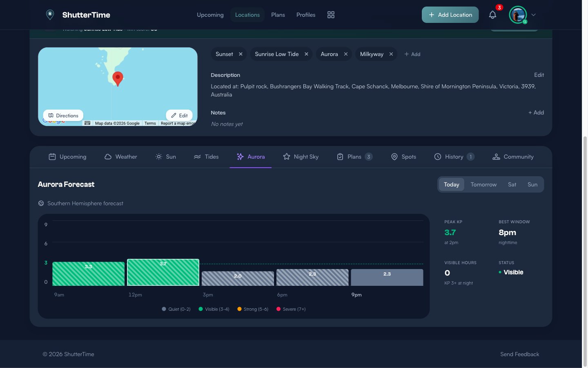
Task: Open Plans in top navigation
Action: tap(278, 15)
